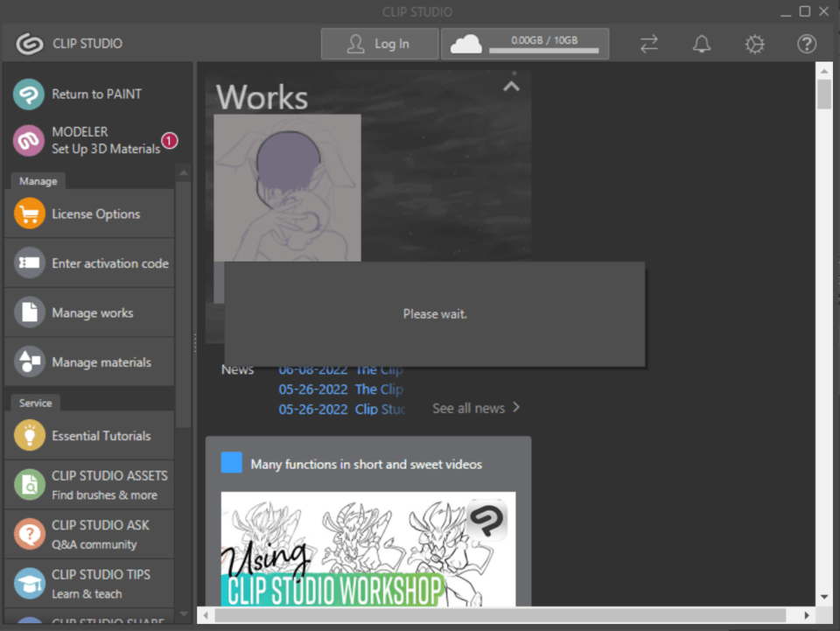Click horizontal scrollbar right arrow
The image size is (840, 631).
pos(806,615)
